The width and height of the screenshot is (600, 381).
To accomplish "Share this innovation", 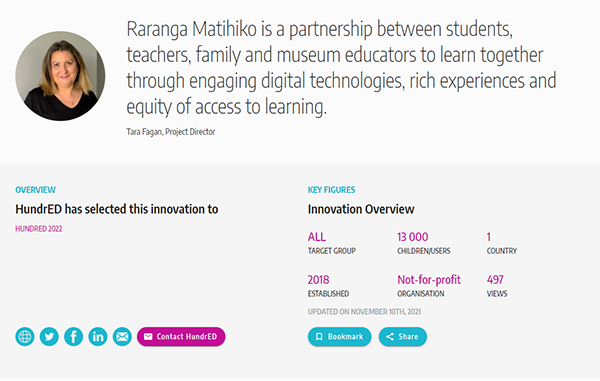I will (x=403, y=337).
